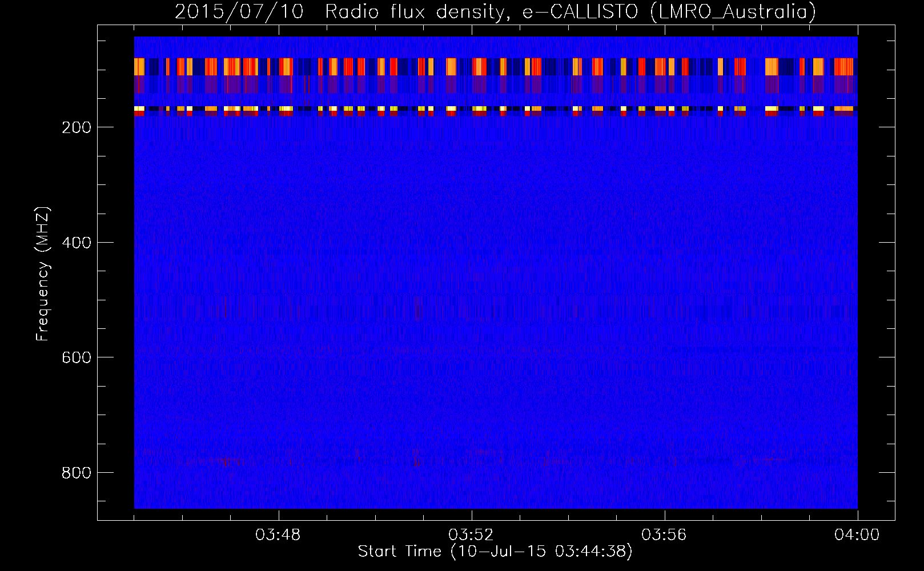
Task: Select the 'Frequency (MHZ)' y-axis label
Action: click(x=43, y=274)
